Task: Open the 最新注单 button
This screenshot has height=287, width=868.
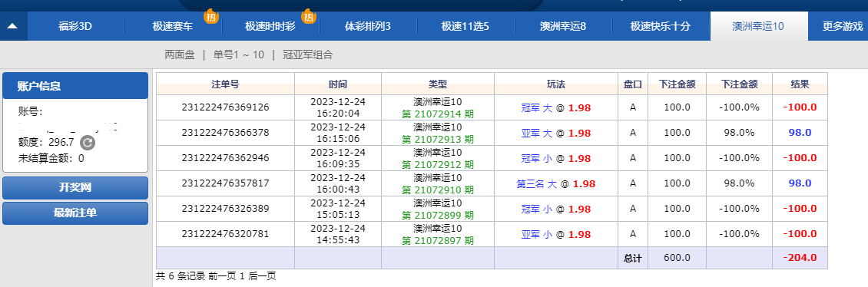Action: coord(75,213)
